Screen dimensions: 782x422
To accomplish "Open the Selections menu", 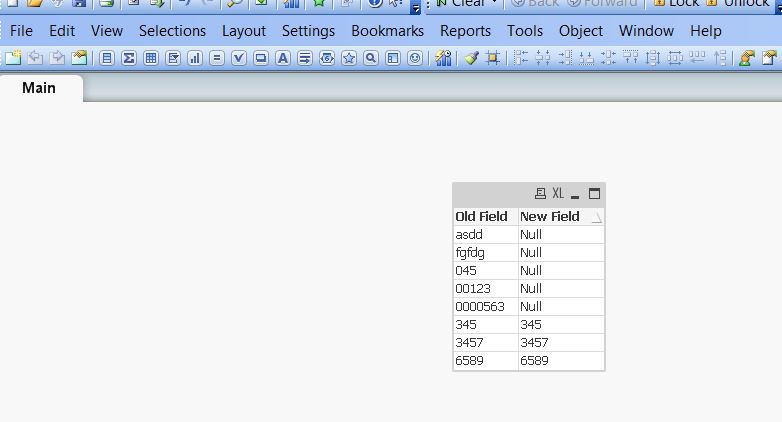I will [172, 31].
